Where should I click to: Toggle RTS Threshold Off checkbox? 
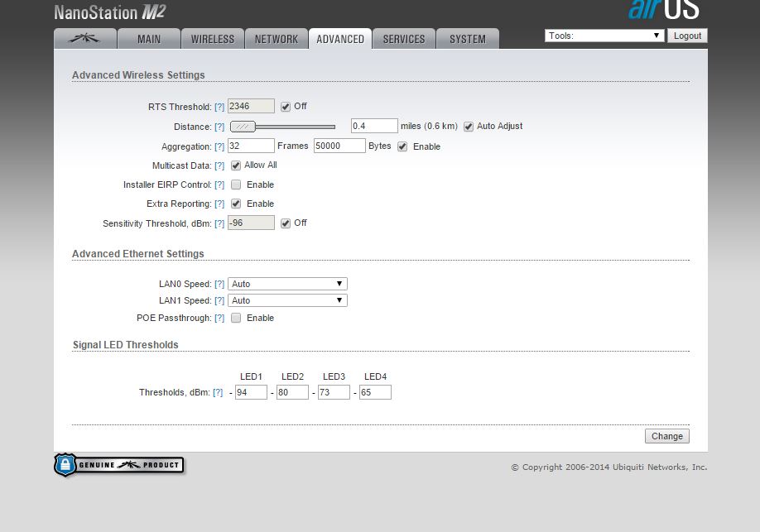pos(286,107)
